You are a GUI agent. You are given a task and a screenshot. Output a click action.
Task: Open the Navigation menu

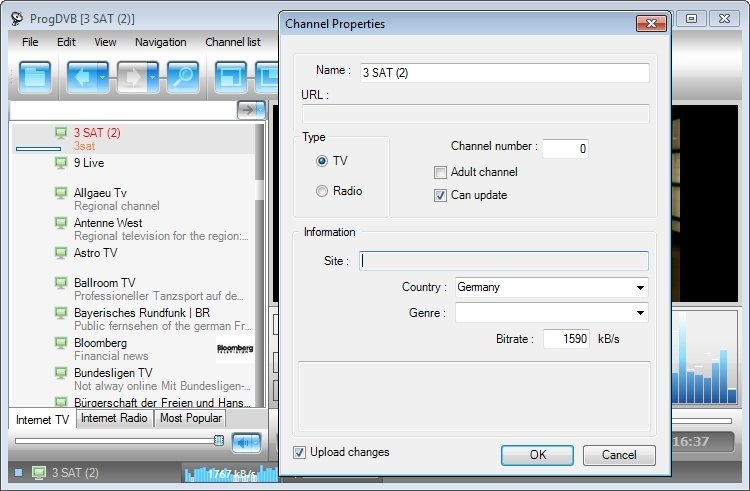pyautogui.click(x=161, y=42)
